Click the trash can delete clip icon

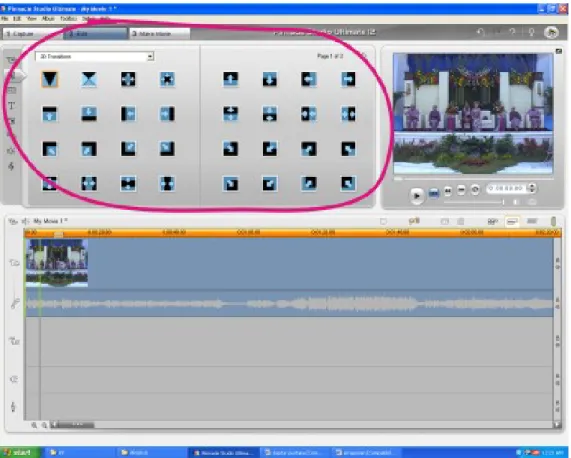tap(460, 221)
